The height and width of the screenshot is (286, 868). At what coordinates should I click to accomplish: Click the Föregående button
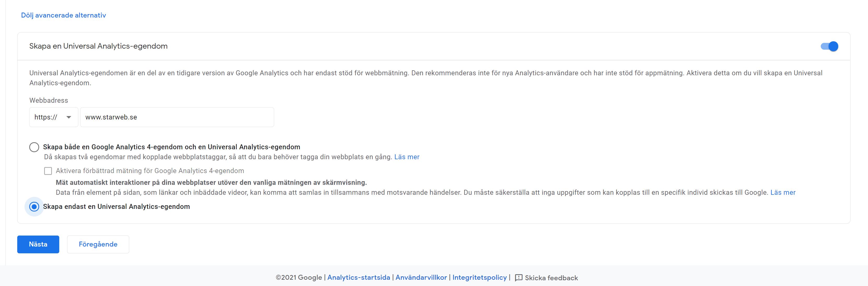pos(98,244)
